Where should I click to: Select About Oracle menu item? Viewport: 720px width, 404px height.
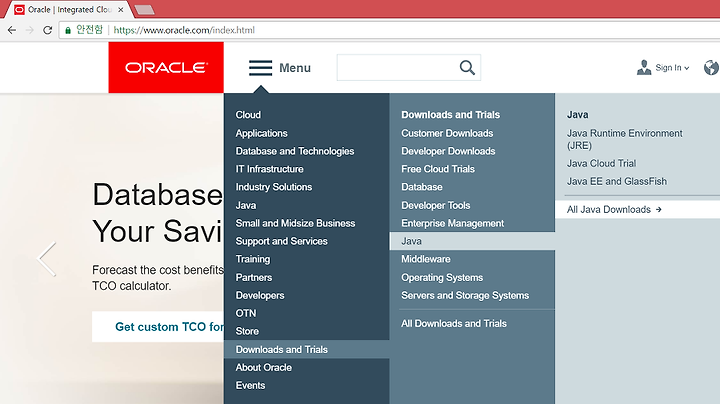264,367
